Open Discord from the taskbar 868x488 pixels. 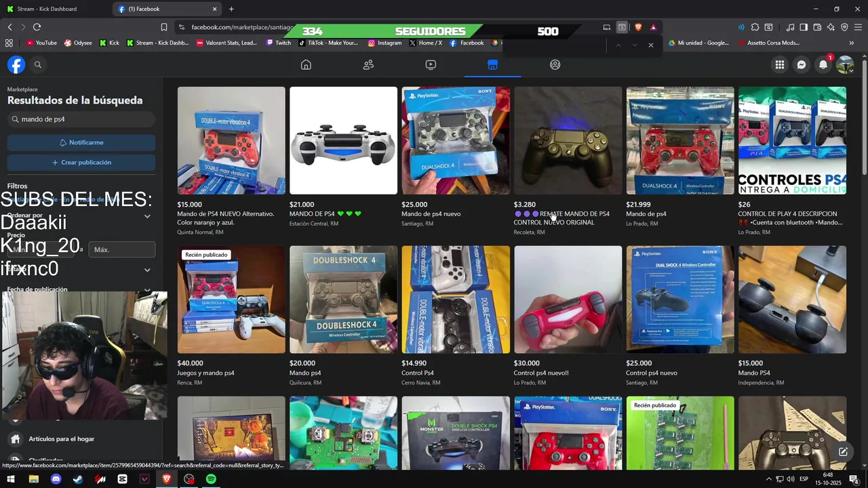click(x=56, y=479)
